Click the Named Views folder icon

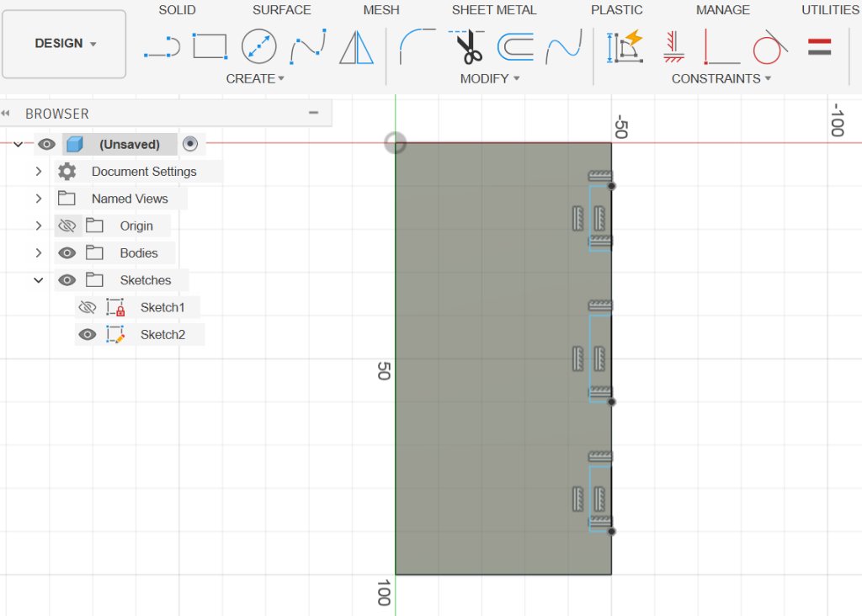pyautogui.click(x=67, y=199)
